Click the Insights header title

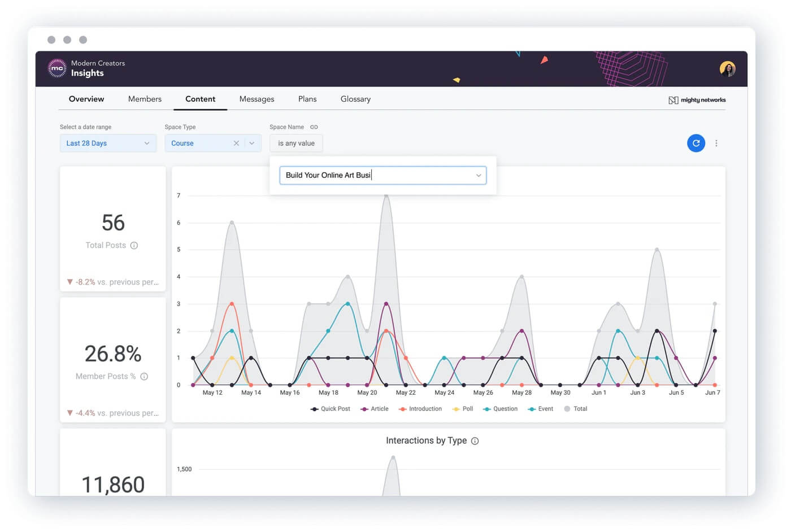tap(88, 73)
